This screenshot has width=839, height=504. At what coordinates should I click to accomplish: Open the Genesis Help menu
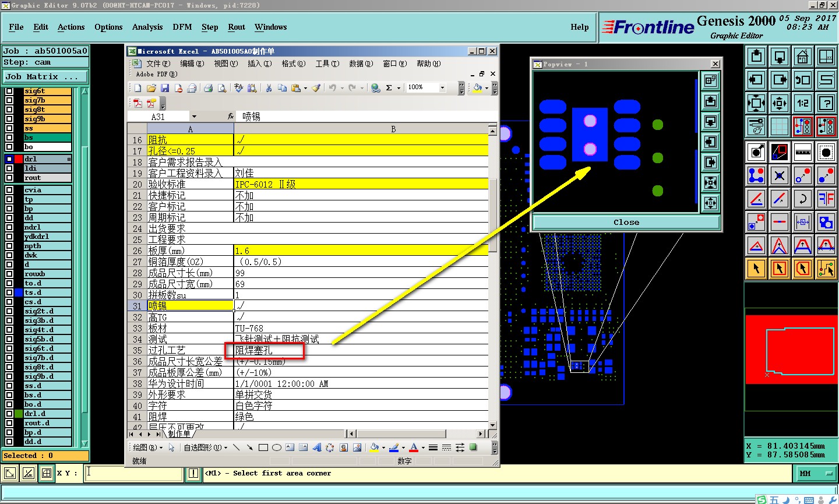click(579, 27)
